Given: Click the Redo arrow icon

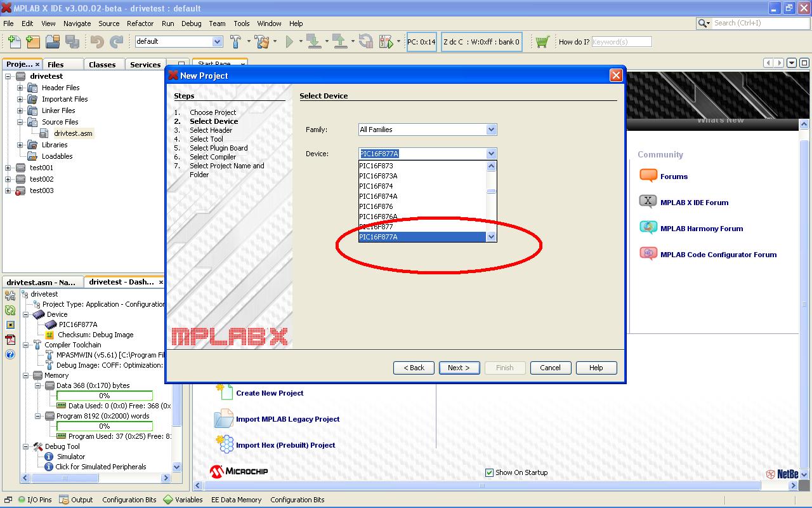Looking at the screenshot, I should point(117,42).
